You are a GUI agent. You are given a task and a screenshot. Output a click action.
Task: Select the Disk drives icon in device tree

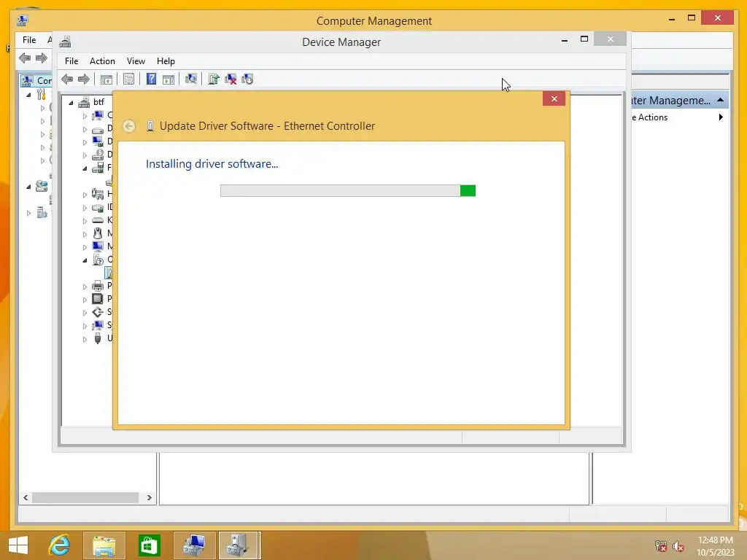(98, 128)
